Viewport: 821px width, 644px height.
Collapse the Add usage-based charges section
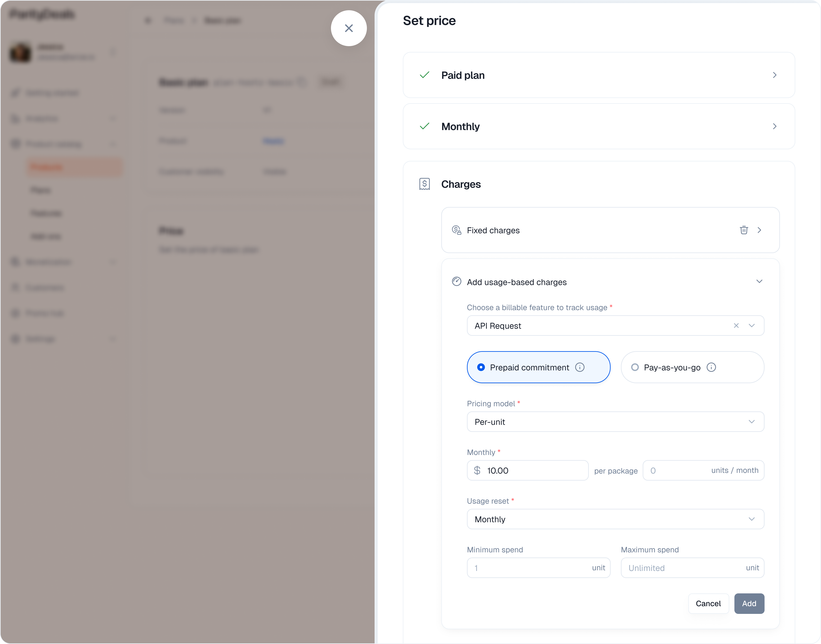(x=759, y=282)
